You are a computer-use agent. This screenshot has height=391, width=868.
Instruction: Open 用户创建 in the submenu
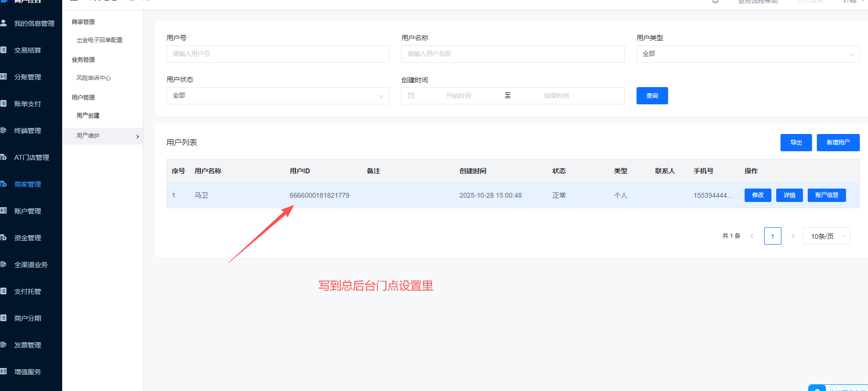coord(88,116)
